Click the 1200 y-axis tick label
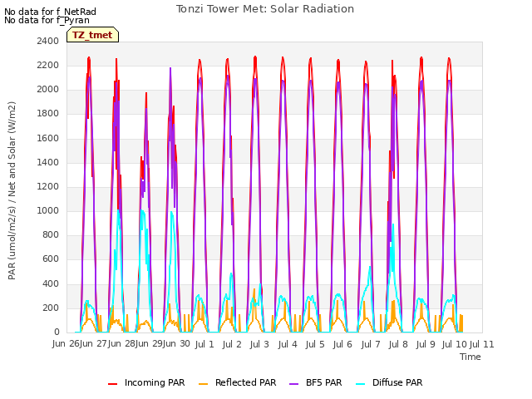This screenshot has width=532, height=399. pos(48,186)
